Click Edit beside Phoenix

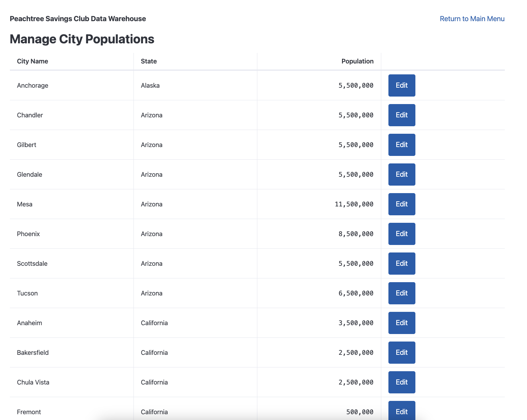point(401,234)
